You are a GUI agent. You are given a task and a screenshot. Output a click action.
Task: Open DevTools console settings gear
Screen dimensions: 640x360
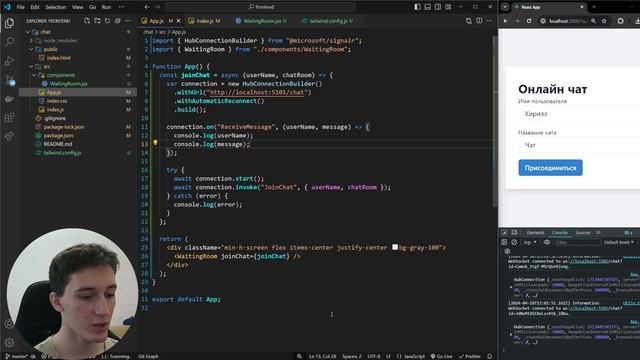(507, 251)
